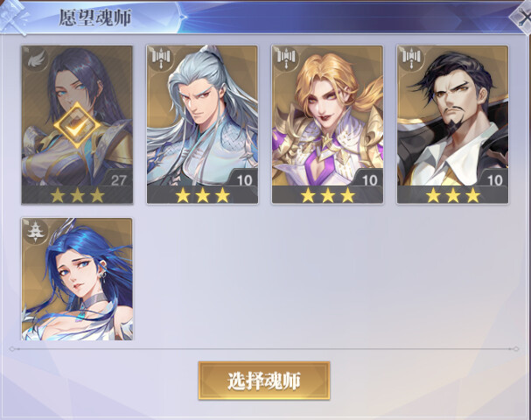This screenshot has height=420, width=531.
Task: Click the number 10 badge on silver-haired card
Action: coord(244,180)
